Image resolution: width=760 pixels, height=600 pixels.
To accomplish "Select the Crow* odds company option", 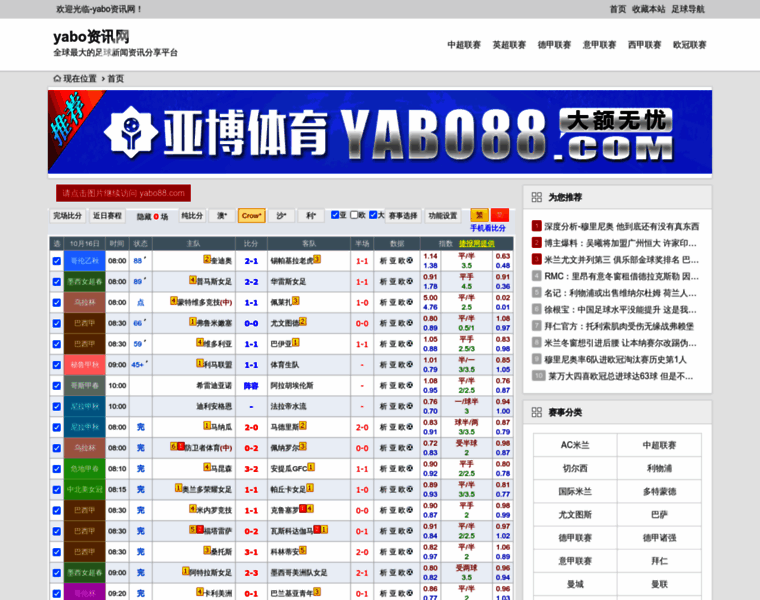I will (x=252, y=216).
